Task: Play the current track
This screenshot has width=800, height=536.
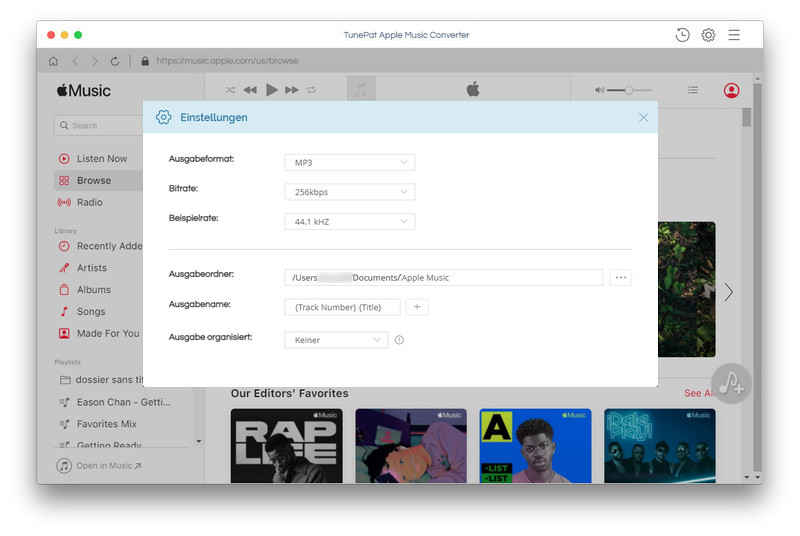Action: 271,90
